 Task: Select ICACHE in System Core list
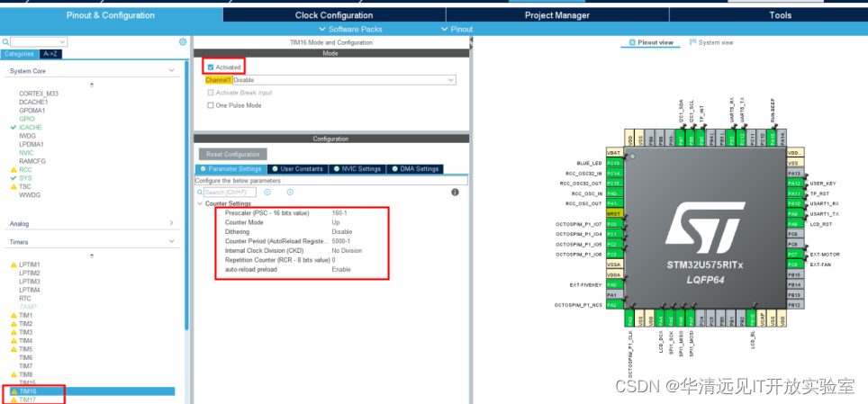[30, 127]
